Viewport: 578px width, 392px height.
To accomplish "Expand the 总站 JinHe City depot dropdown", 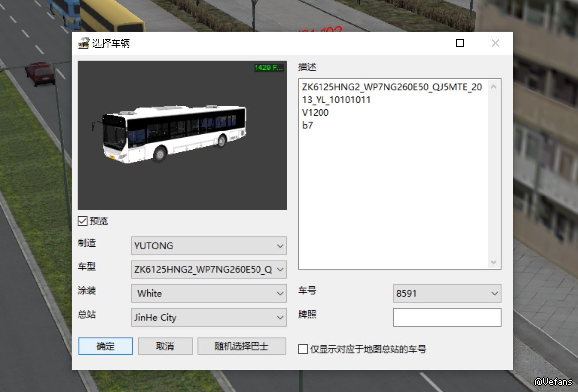I will coord(209,318).
